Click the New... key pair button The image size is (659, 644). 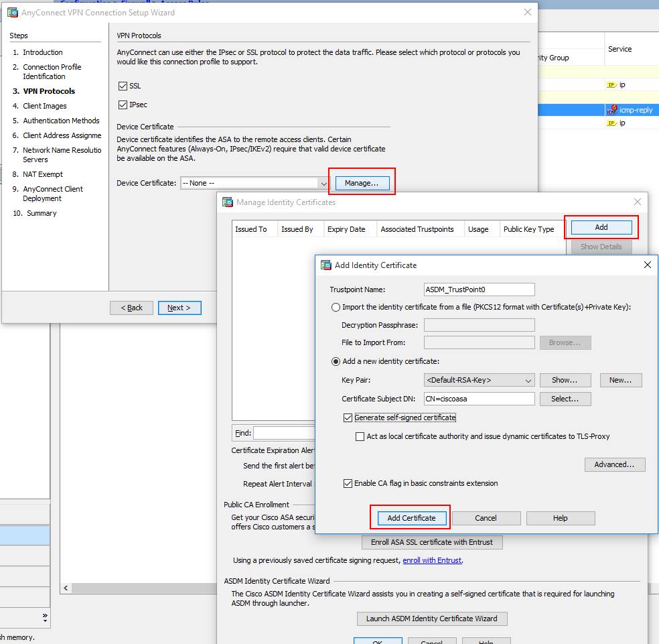[x=621, y=380]
